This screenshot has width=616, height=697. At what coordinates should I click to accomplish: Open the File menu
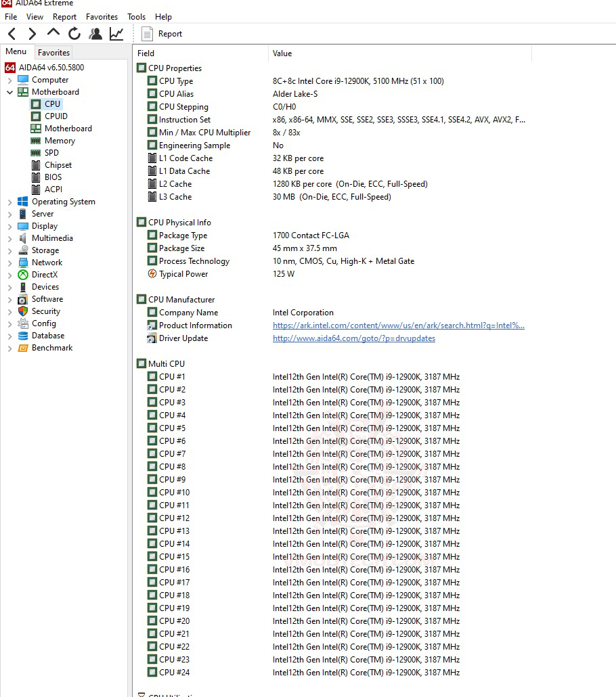click(x=11, y=17)
